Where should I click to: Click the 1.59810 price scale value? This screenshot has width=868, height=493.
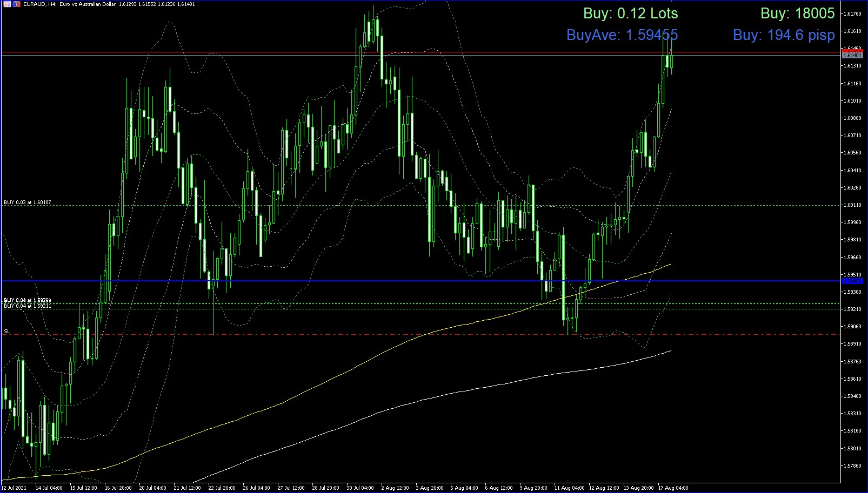pyautogui.click(x=853, y=240)
